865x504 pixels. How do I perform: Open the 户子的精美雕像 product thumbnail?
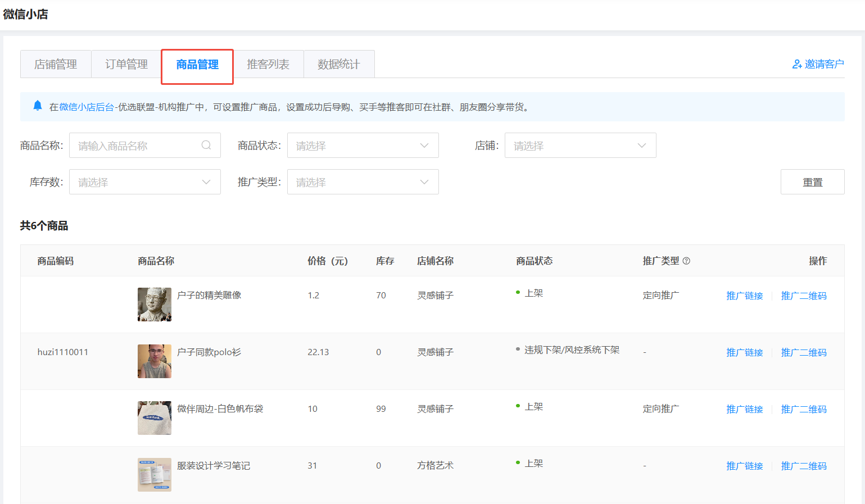tap(155, 305)
